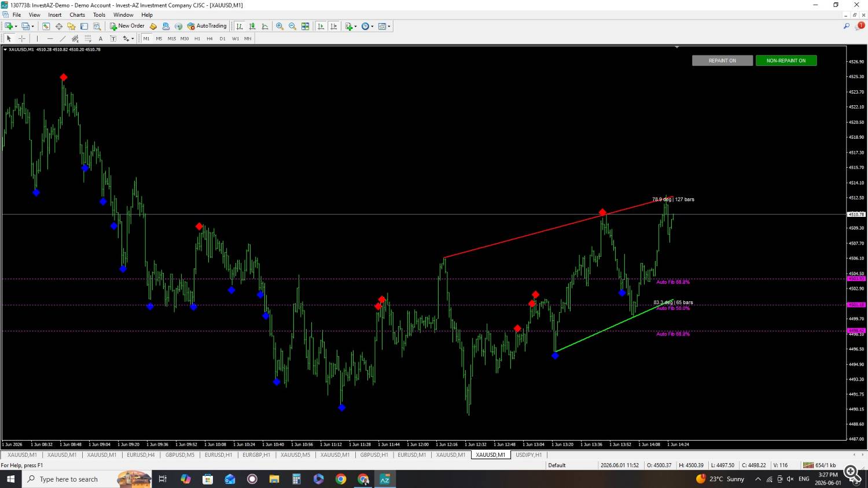Click the REPAINT ON button
The image size is (868, 488).
[722, 61]
